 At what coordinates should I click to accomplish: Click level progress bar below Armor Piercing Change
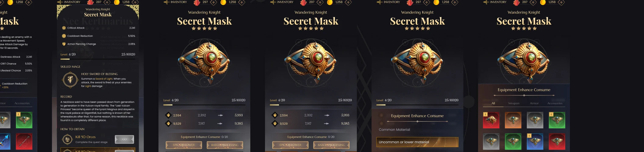coord(98,59)
